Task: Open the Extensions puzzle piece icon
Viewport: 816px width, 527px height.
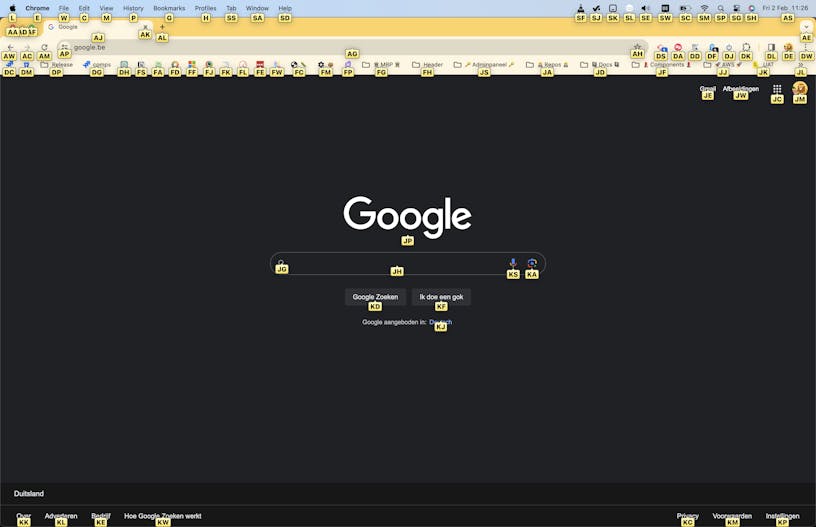Action: coord(746,47)
